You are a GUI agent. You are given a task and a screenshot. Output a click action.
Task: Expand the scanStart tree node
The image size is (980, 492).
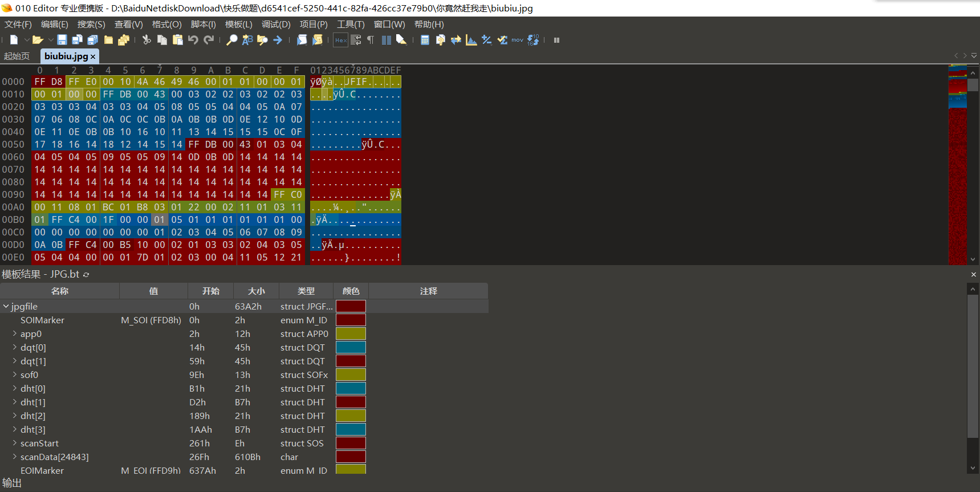(x=14, y=443)
